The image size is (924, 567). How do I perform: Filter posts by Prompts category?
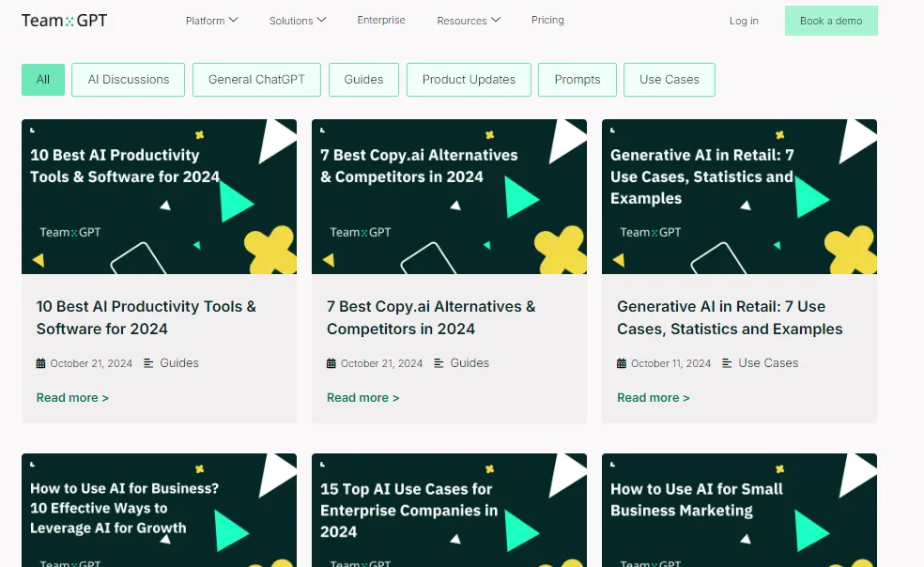coord(577,80)
